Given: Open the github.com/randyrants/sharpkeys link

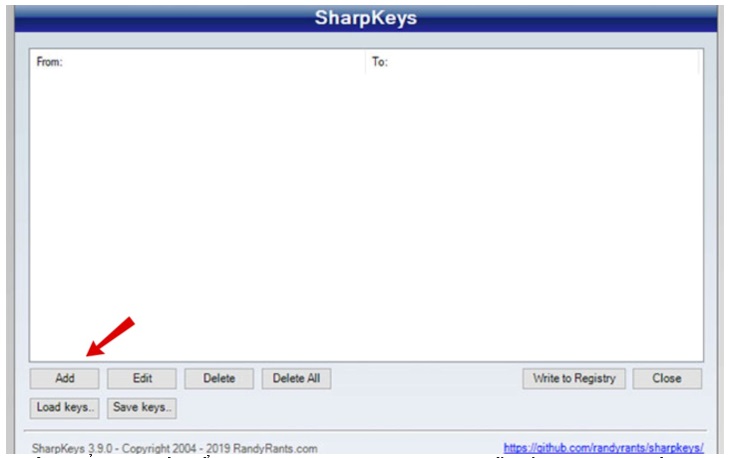Looking at the screenshot, I should click(603, 448).
